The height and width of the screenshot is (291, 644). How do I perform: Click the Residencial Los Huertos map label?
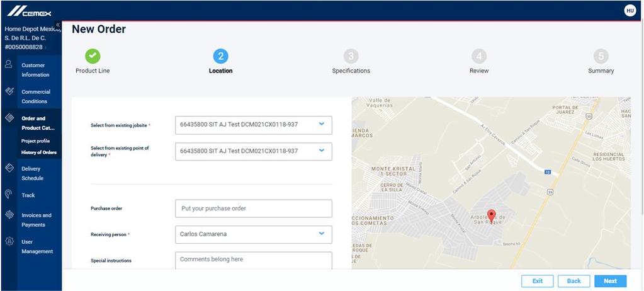coord(608,156)
